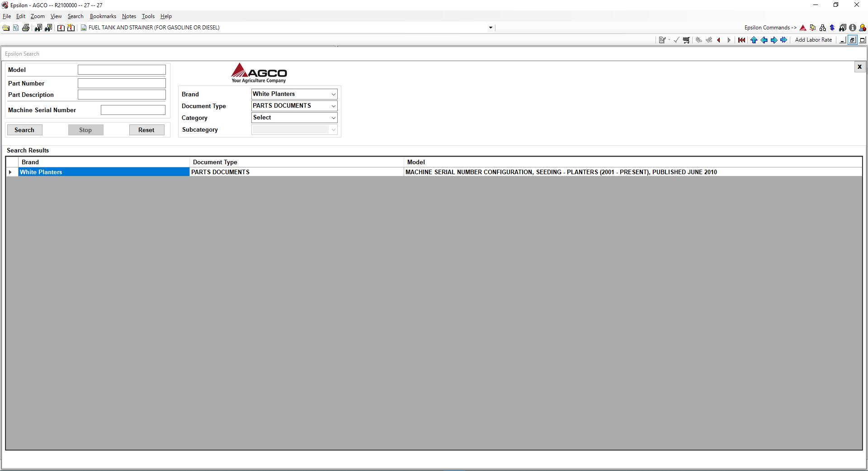Restore the inner document window
The image size is (868, 471).
[852, 40]
